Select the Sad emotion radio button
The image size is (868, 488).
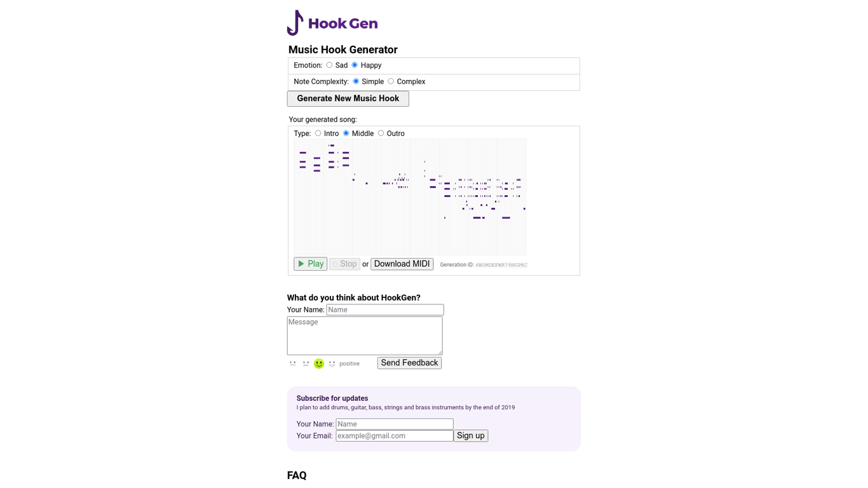[329, 65]
